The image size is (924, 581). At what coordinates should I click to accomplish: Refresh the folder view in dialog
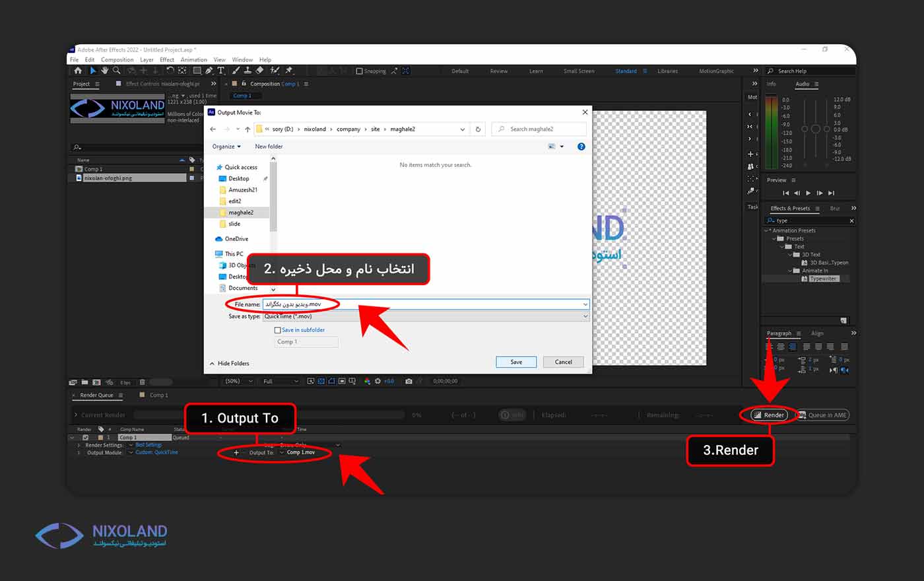(478, 129)
